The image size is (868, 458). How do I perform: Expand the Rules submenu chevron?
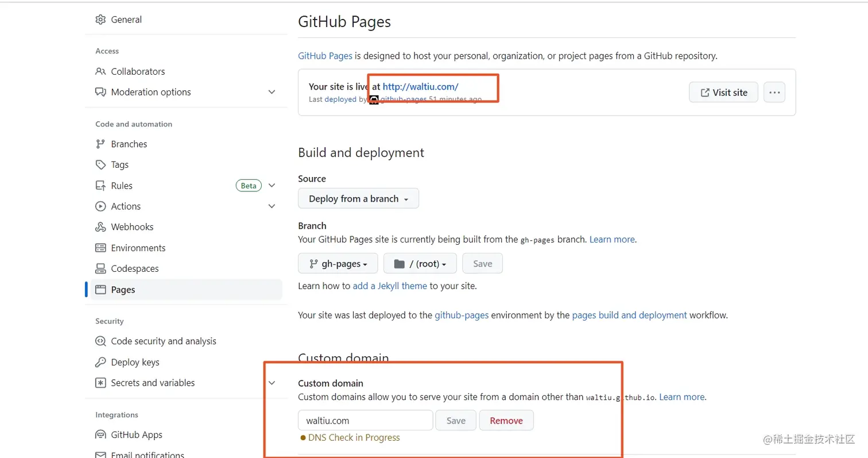(x=272, y=186)
